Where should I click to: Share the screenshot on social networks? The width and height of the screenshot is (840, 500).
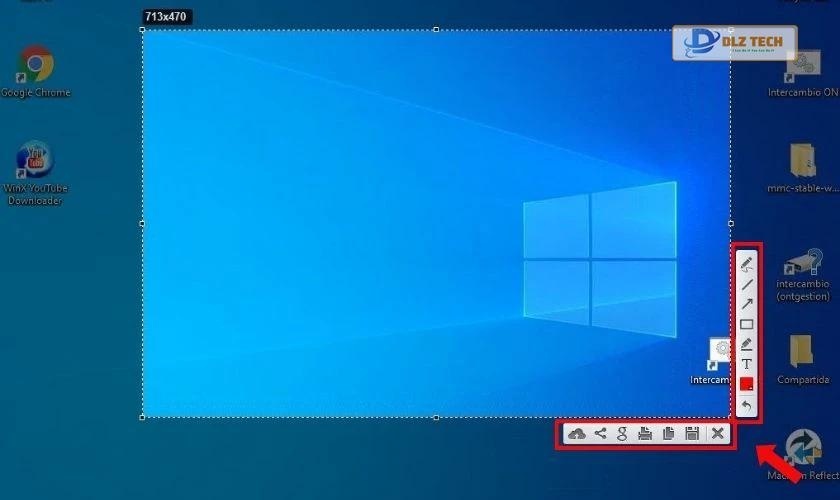pyautogui.click(x=600, y=433)
